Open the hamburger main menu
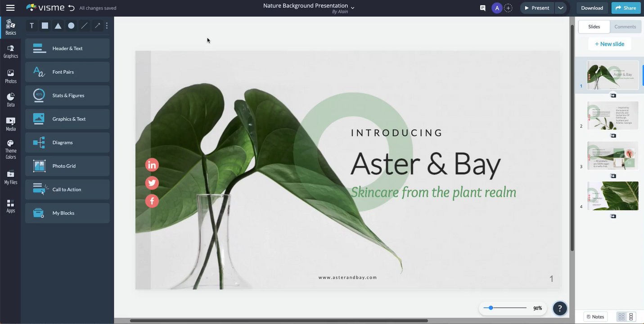 pos(10,8)
